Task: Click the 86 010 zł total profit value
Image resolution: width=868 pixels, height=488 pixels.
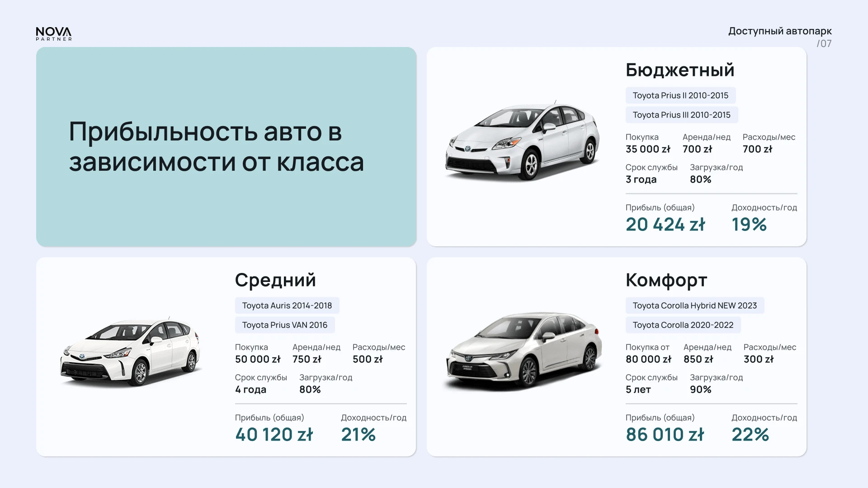Action: [665, 435]
